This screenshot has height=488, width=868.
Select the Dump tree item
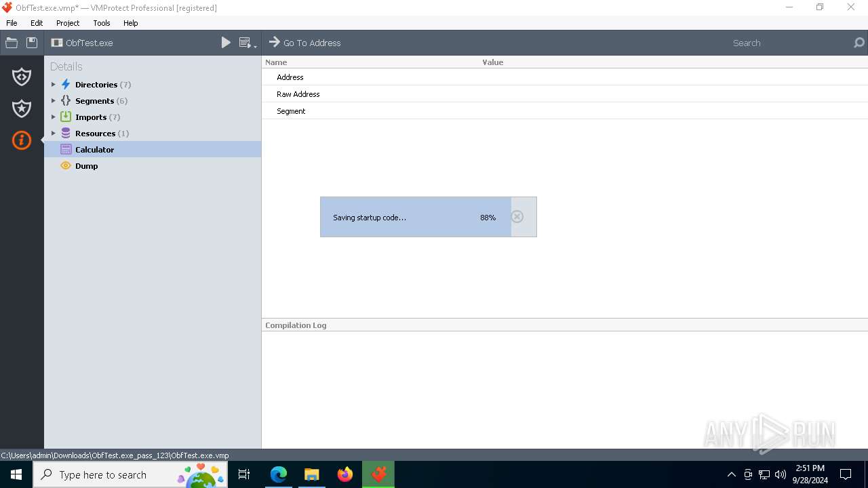pos(153,166)
